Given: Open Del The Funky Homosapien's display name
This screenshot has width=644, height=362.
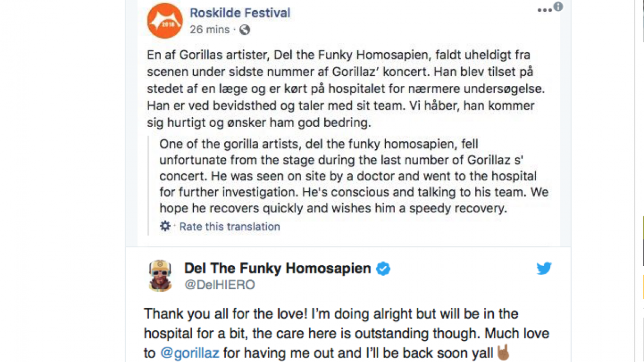Looking at the screenshot, I should pos(277,268).
